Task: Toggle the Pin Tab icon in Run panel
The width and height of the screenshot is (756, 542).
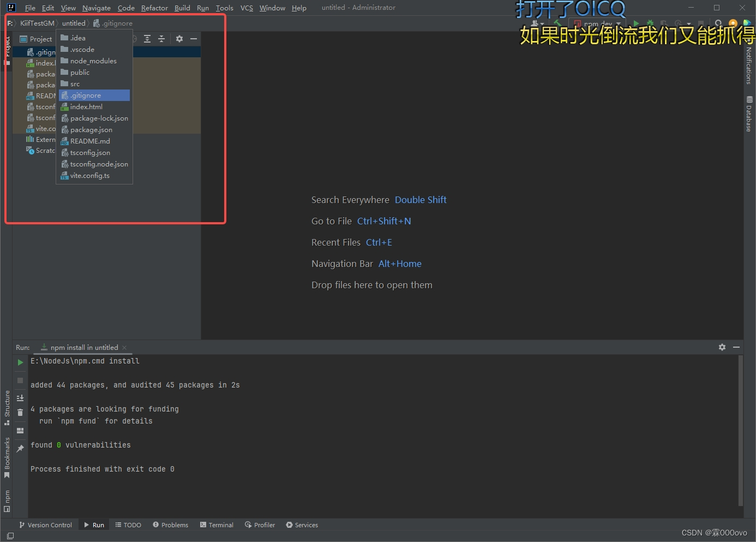Action: coord(20,449)
